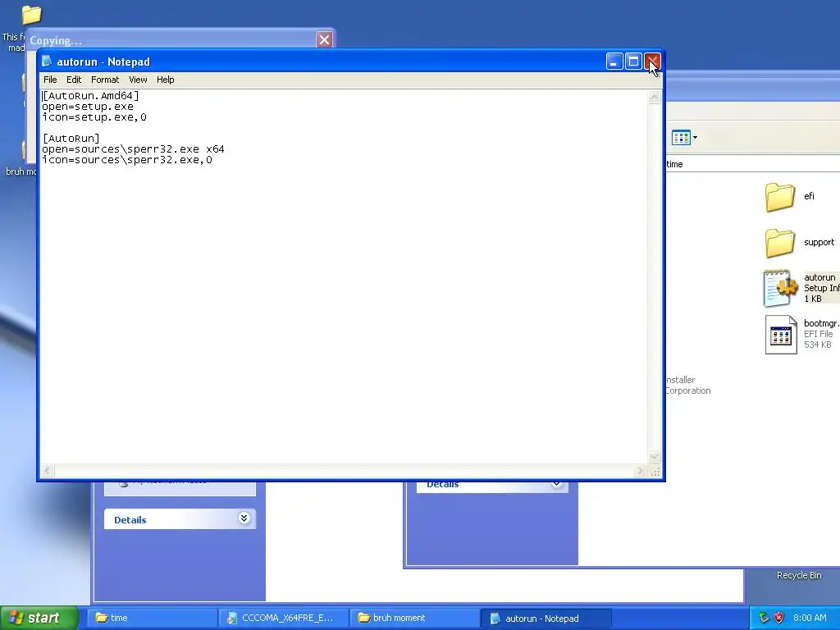This screenshot has width=840, height=630.
Task: Close the autorun Notepad window
Action: click(x=652, y=62)
